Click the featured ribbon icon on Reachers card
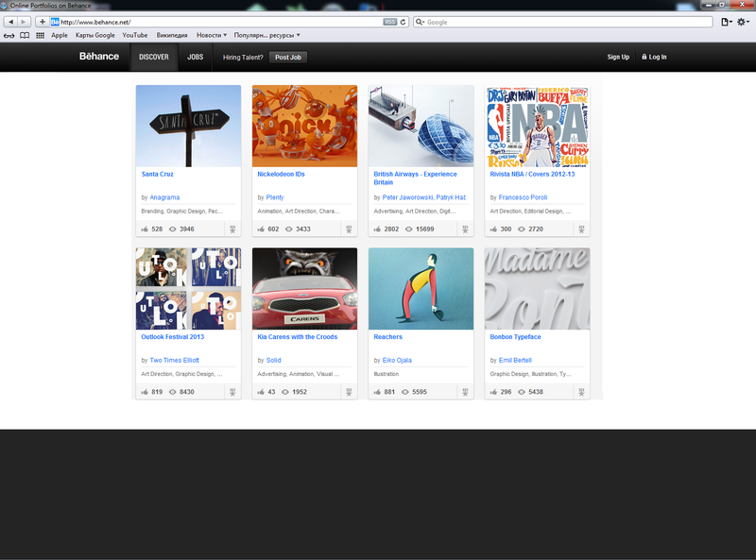The height and width of the screenshot is (560, 756). click(x=465, y=392)
